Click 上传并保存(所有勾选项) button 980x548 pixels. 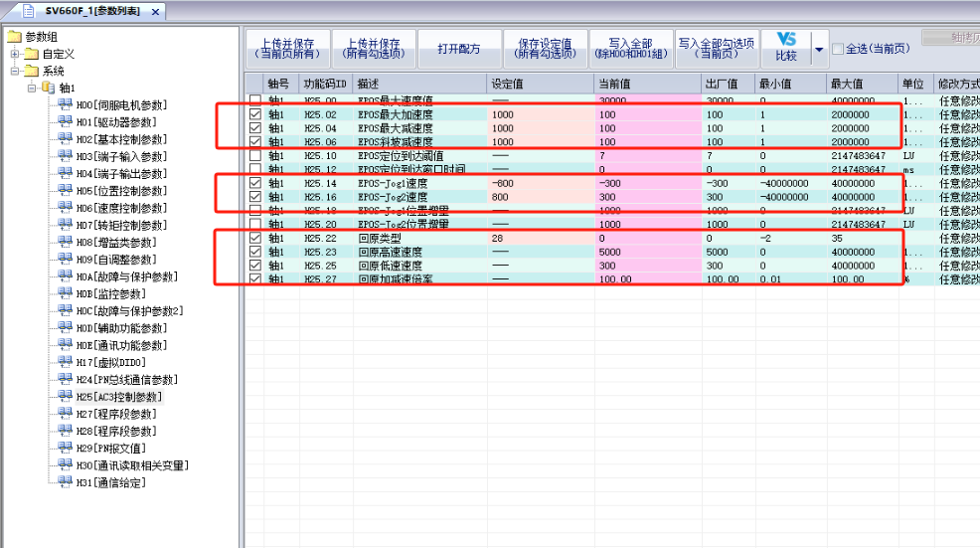pos(374,49)
